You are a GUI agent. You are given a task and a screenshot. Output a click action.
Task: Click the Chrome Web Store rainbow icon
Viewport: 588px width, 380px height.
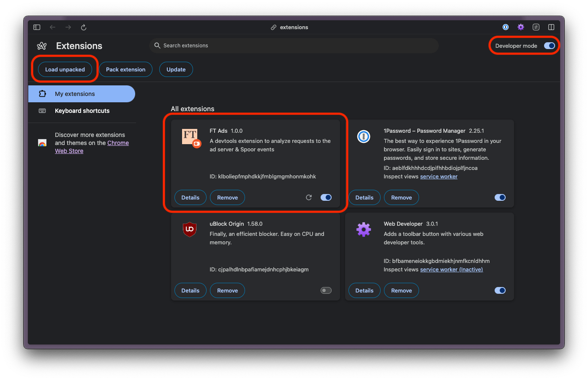pos(42,143)
